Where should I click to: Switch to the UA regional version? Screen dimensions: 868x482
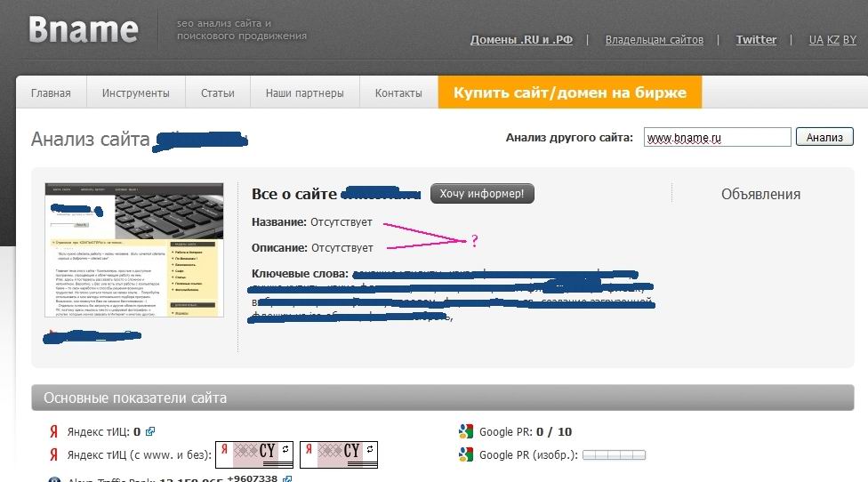(816, 40)
